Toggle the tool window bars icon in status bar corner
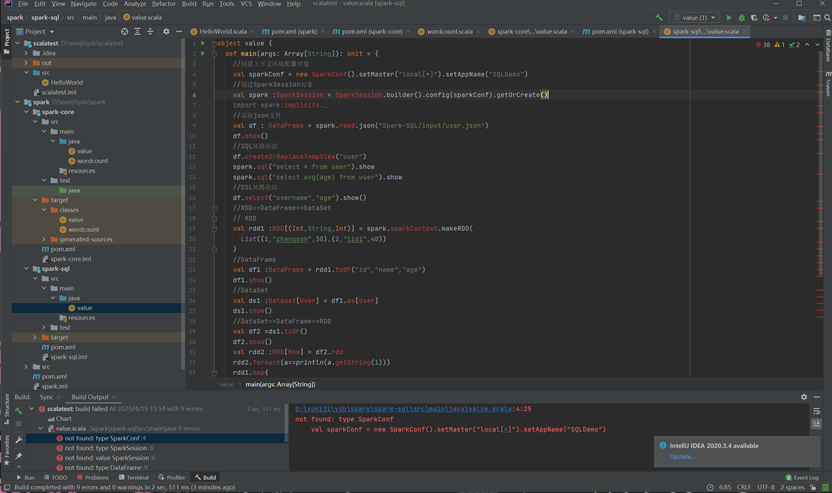The height and width of the screenshot is (493, 832). point(6,487)
